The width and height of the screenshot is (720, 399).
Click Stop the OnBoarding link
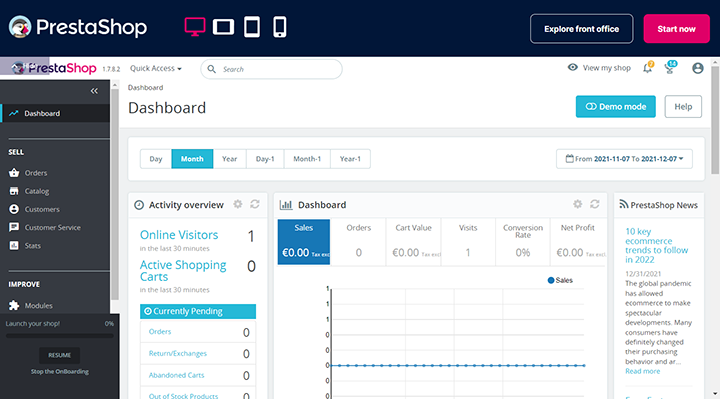pos(60,371)
